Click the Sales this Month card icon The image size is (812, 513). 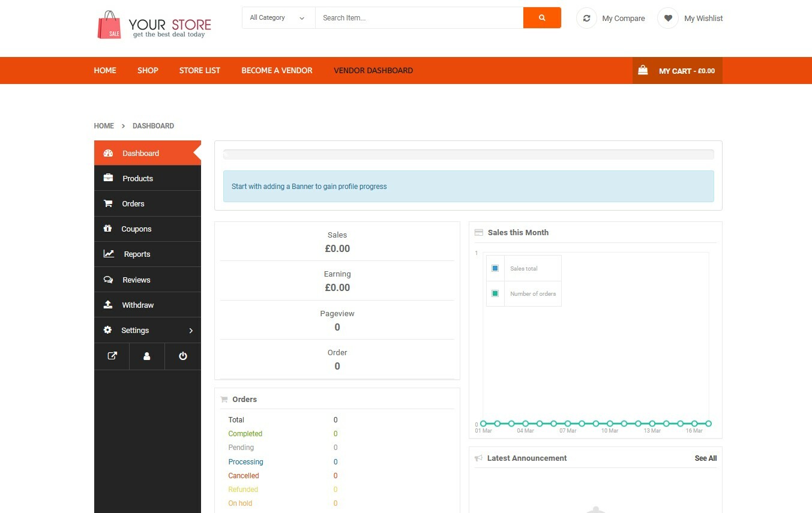coord(478,232)
